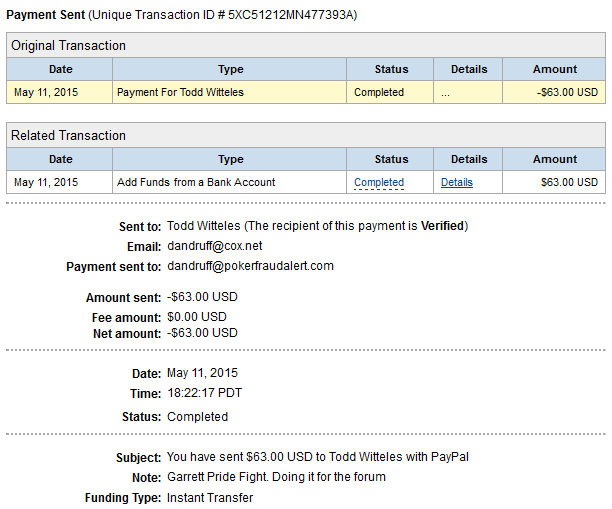Click the Status header in Related Transaction table
The width and height of the screenshot is (612, 509).
390,159
